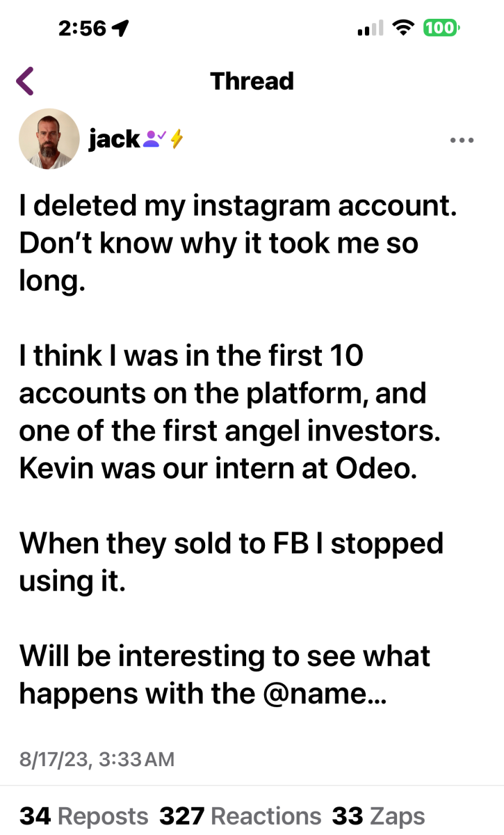504x835 pixels.
Task: Tap the battery indicator in status bar
Action: tap(441, 28)
